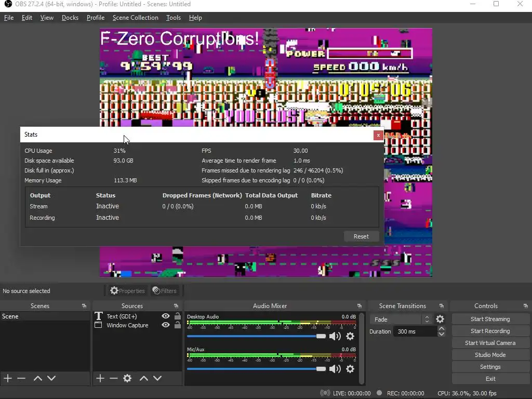Click the OBS logo in title bar
Screen dimensions: 532x399
(8, 4)
